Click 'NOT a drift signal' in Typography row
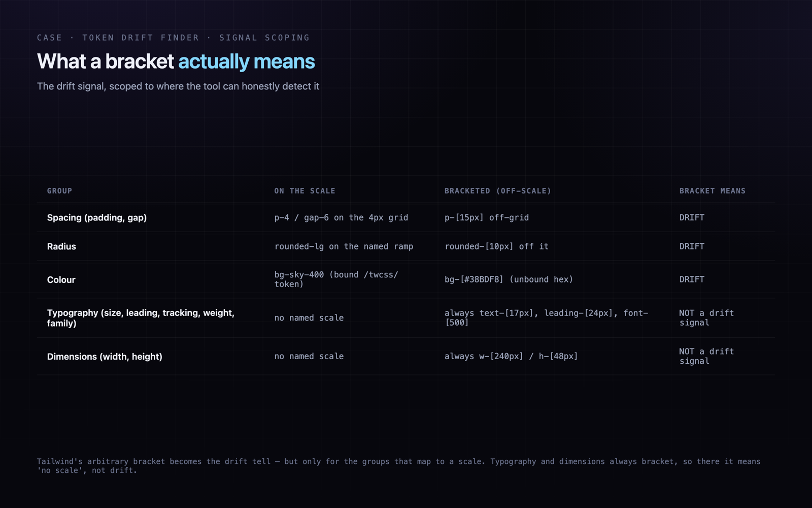812x508 pixels. pyautogui.click(x=706, y=318)
